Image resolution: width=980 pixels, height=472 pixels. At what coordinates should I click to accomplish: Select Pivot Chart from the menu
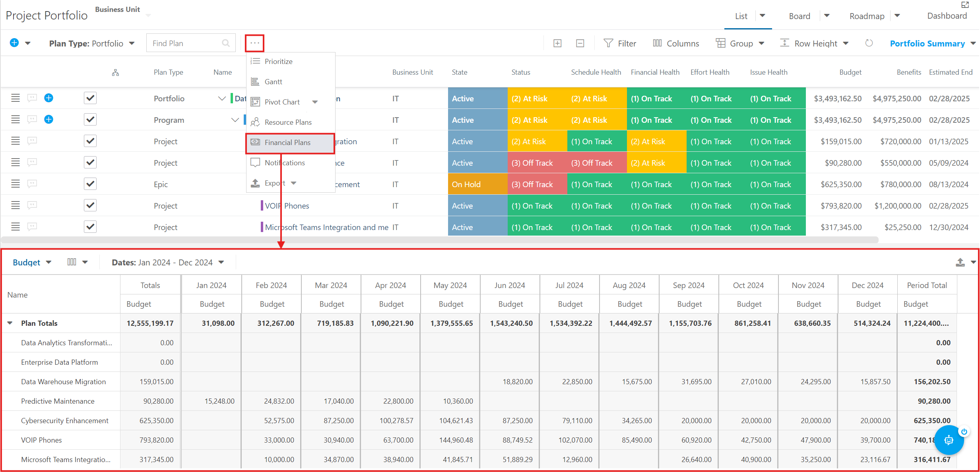[291, 102]
